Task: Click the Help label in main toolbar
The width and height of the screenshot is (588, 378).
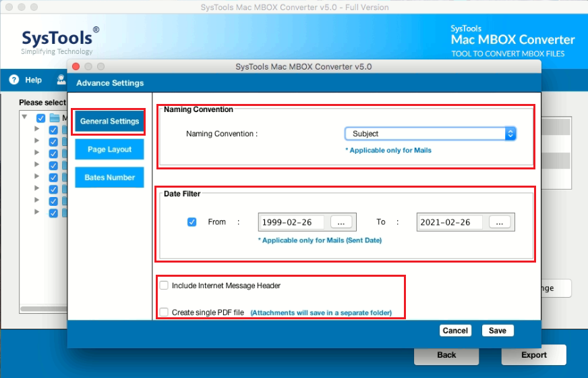Action: pos(33,80)
